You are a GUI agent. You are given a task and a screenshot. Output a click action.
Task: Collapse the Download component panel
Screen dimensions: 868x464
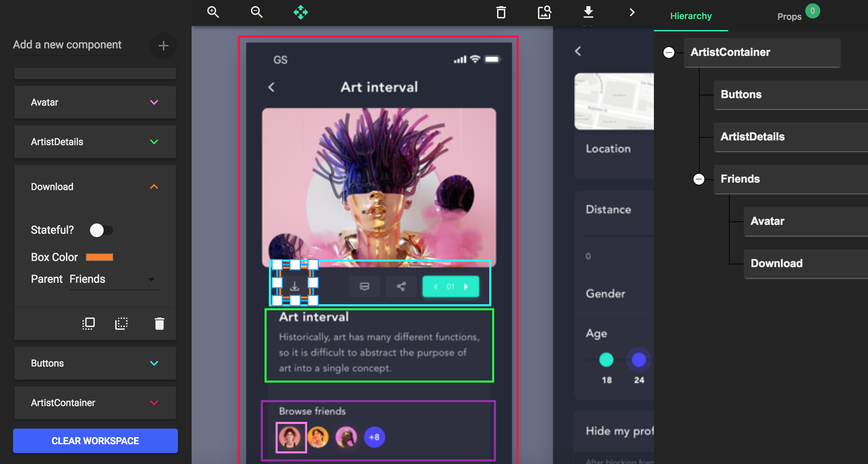tap(154, 187)
